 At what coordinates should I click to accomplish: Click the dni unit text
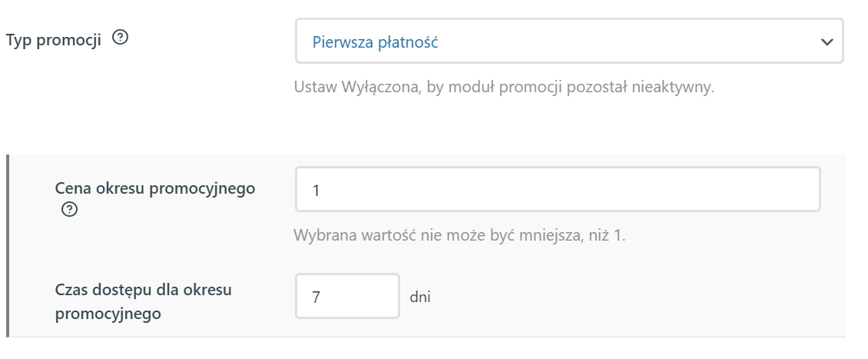[419, 297]
